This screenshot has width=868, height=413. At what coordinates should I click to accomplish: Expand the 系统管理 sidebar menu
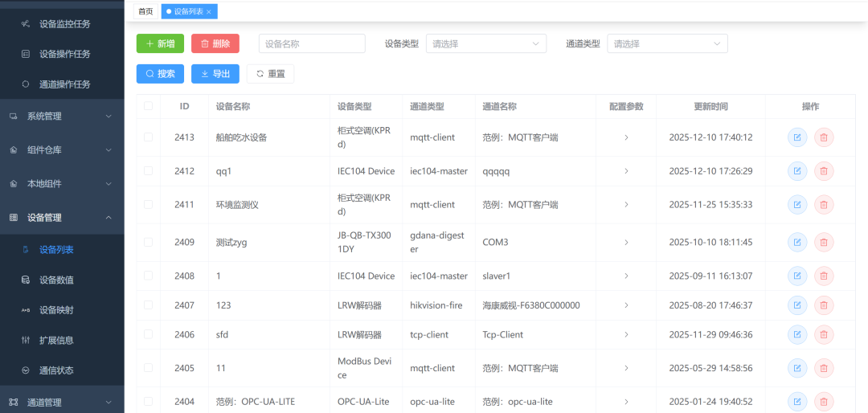pos(62,117)
